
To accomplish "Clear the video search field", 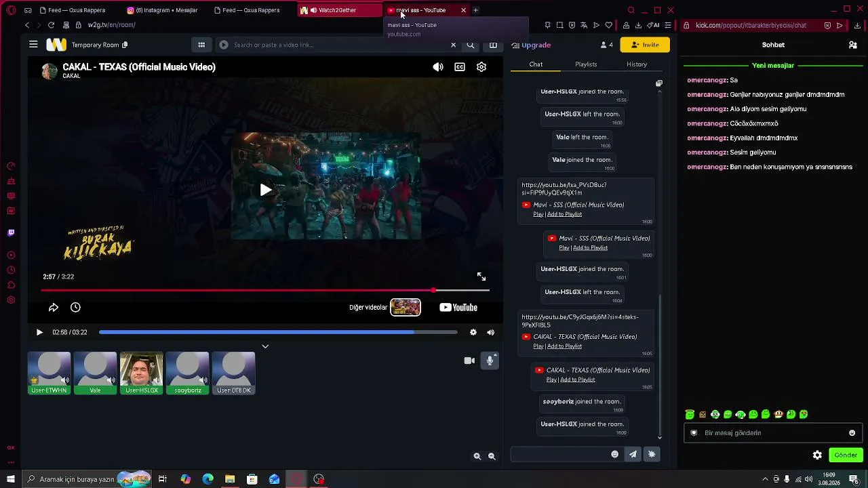I will (453, 45).
